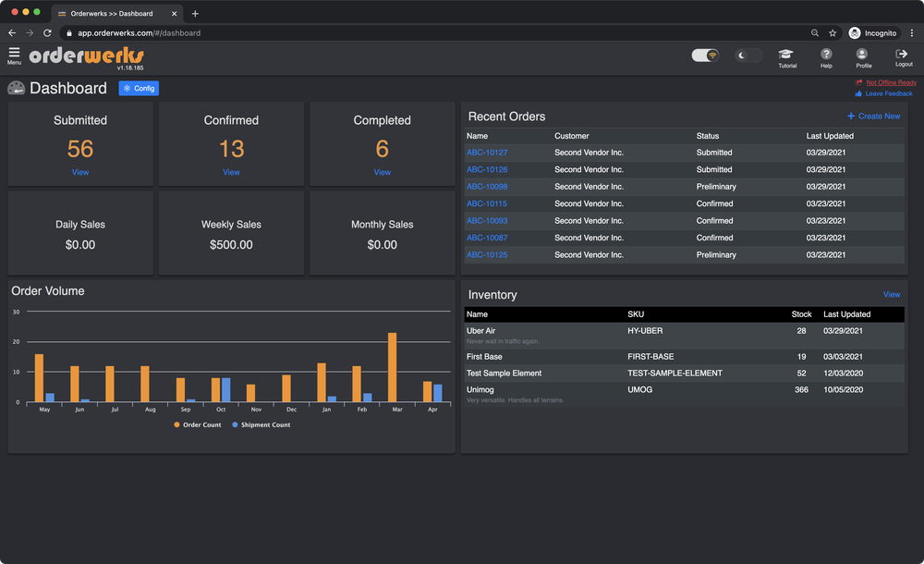
Task: Click the Config button
Action: [x=139, y=89]
